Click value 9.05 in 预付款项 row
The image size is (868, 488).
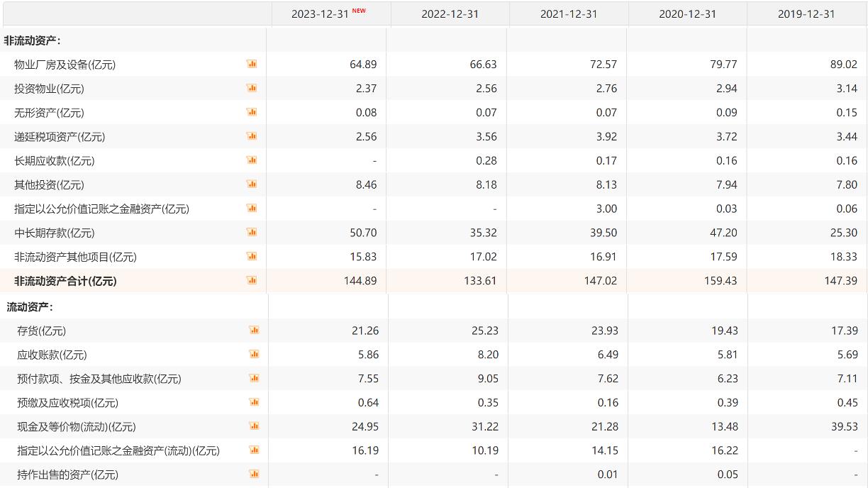[488, 379]
